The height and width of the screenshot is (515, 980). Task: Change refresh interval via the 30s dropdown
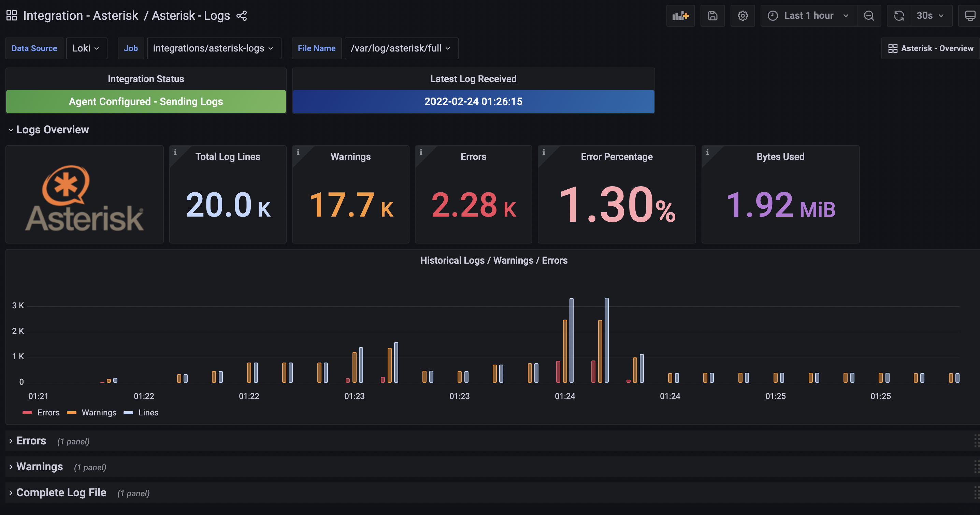(x=930, y=16)
